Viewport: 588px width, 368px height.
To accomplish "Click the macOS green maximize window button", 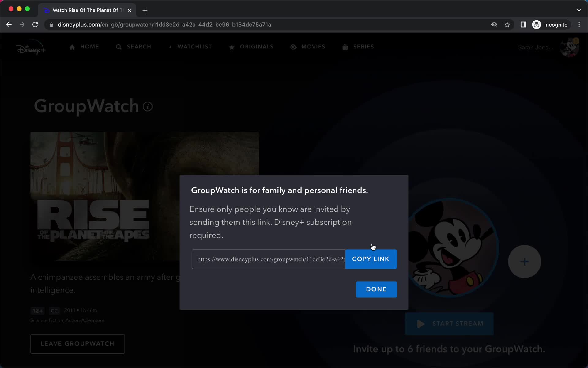I will [x=27, y=9].
